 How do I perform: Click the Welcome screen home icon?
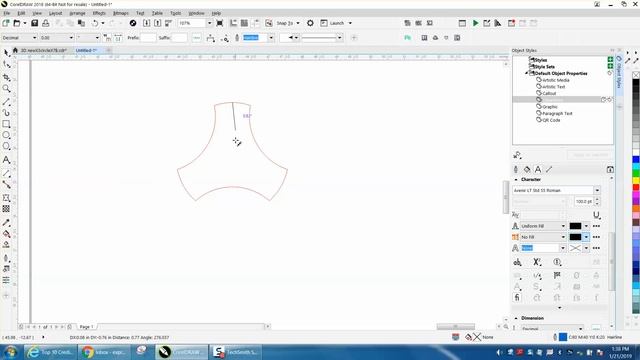pyautogui.click(x=15, y=50)
